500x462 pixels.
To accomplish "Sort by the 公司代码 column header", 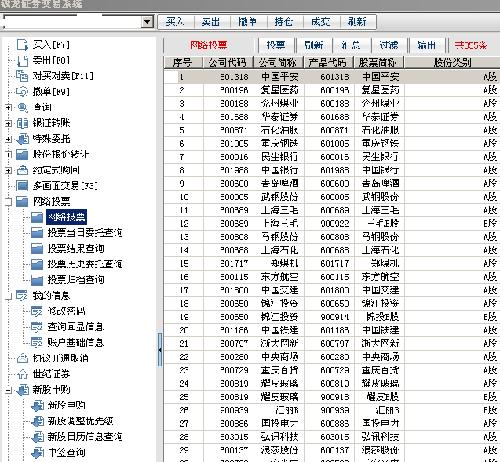I will (228, 63).
